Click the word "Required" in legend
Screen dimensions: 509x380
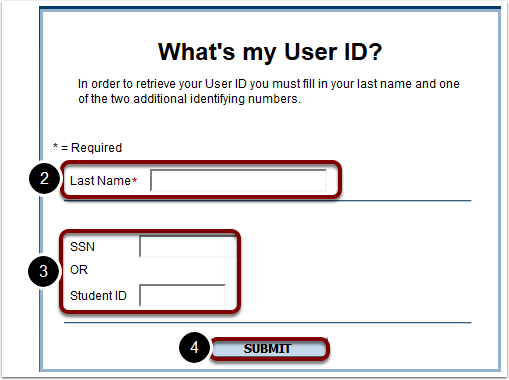pos(97,148)
